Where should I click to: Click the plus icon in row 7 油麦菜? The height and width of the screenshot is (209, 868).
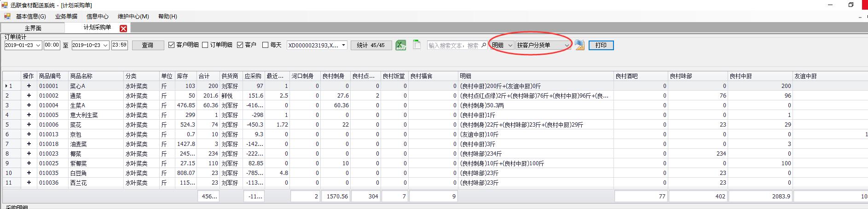tap(29, 144)
